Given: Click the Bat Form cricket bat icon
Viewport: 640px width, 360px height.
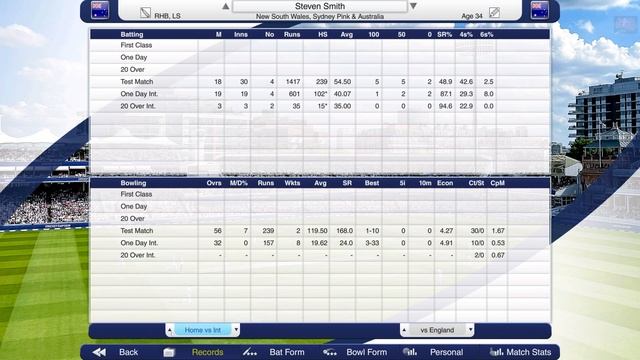Looking at the screenshot, I should point(250,352).
